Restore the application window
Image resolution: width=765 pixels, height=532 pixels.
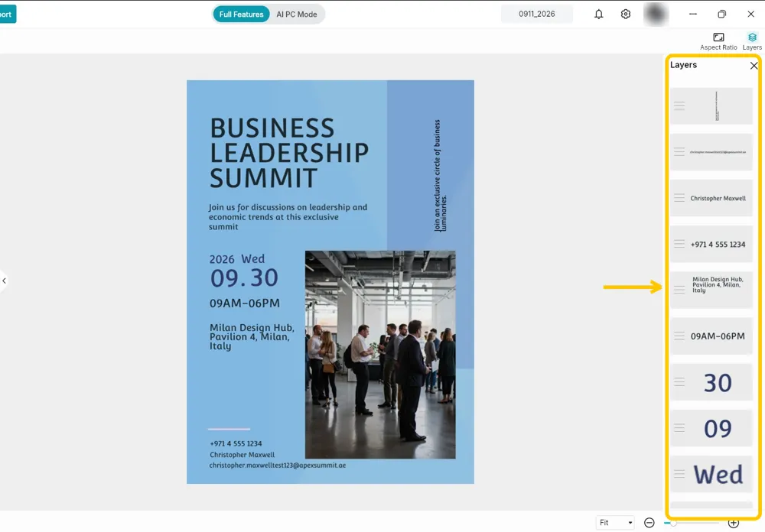pyautogui.click(x=721, y=15)
